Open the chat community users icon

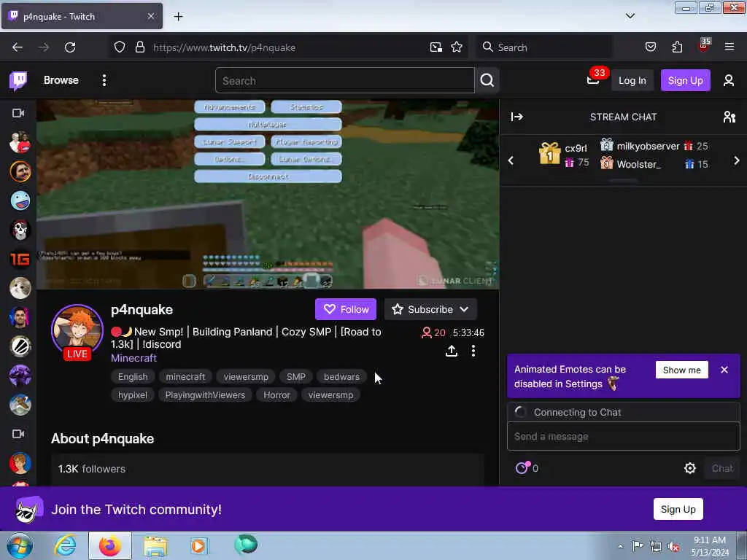(729, 117)
